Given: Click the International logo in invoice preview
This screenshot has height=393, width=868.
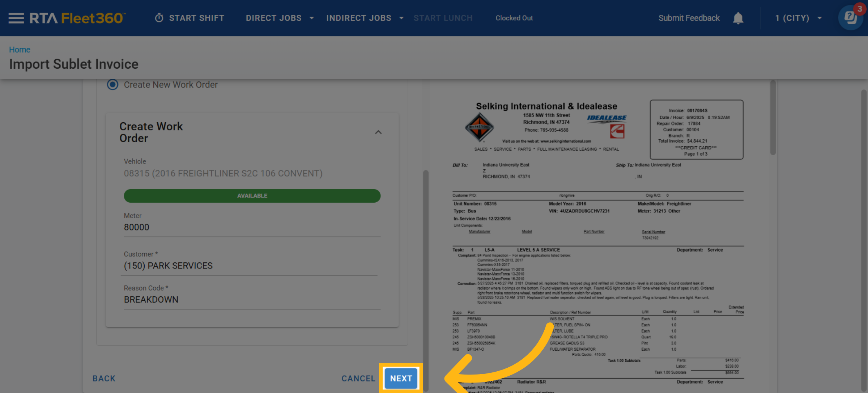Looking at the screenshot, I should pos(479,127).
